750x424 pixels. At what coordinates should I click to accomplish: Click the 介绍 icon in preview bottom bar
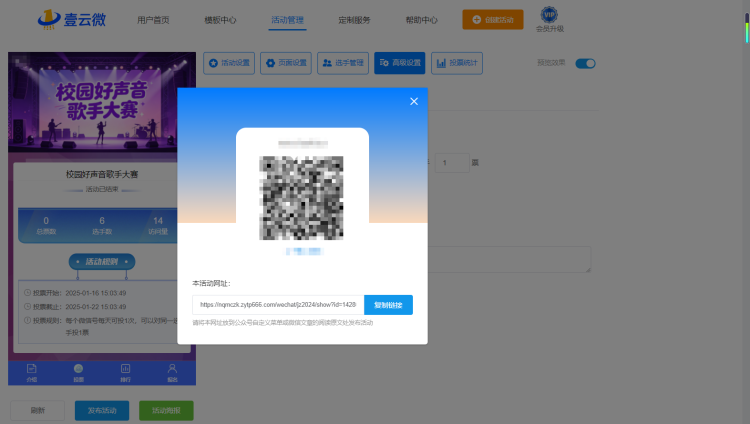click(x=32, y=373)
